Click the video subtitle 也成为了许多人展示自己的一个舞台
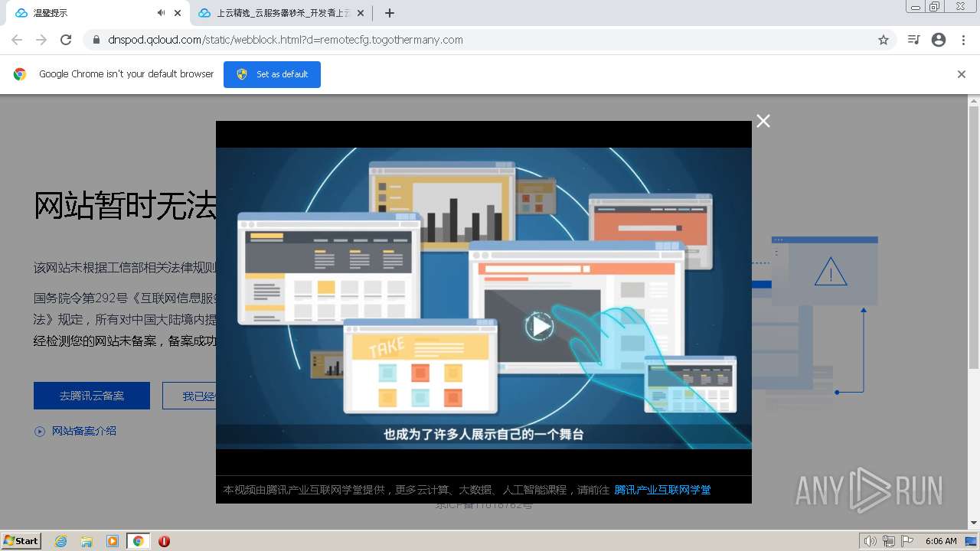980x551 pixels. [484, 434]
